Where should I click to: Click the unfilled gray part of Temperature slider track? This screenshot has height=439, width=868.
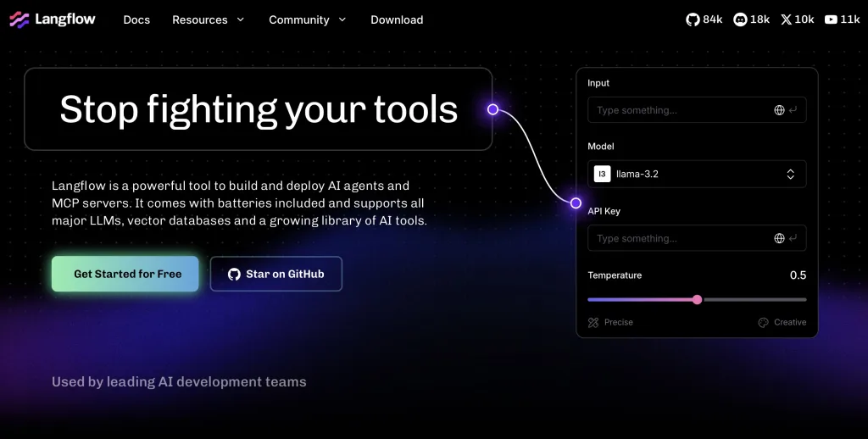754,299
